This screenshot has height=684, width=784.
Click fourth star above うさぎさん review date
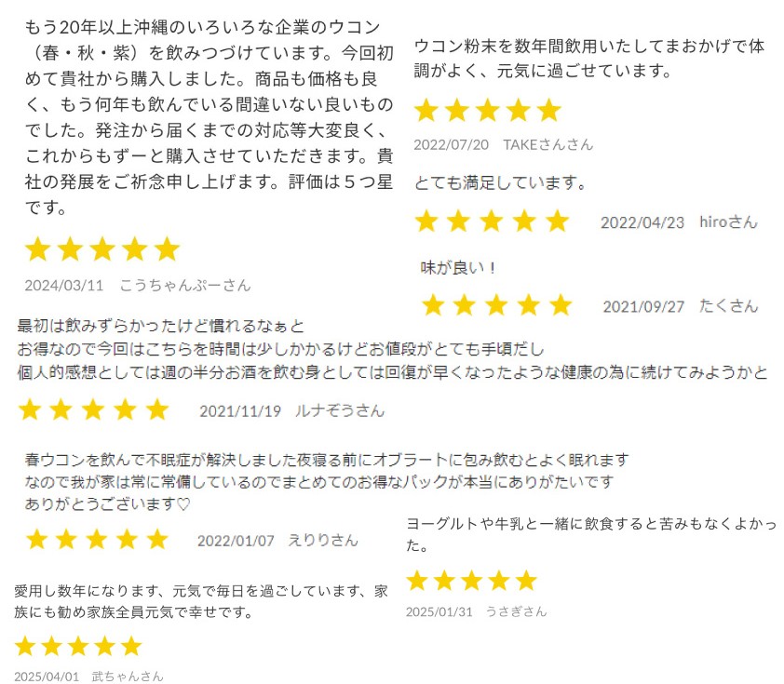[499, 581]
